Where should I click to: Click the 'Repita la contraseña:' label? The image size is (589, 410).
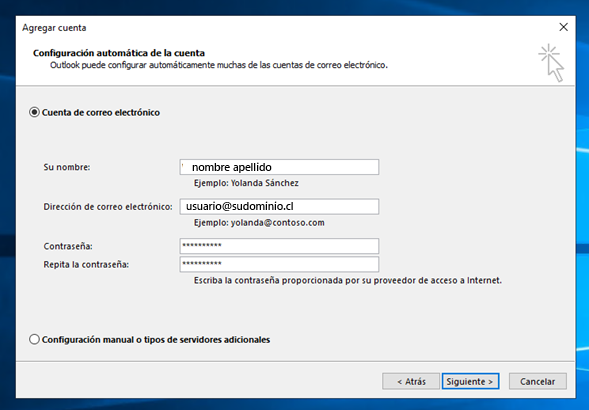coord(86,264)
